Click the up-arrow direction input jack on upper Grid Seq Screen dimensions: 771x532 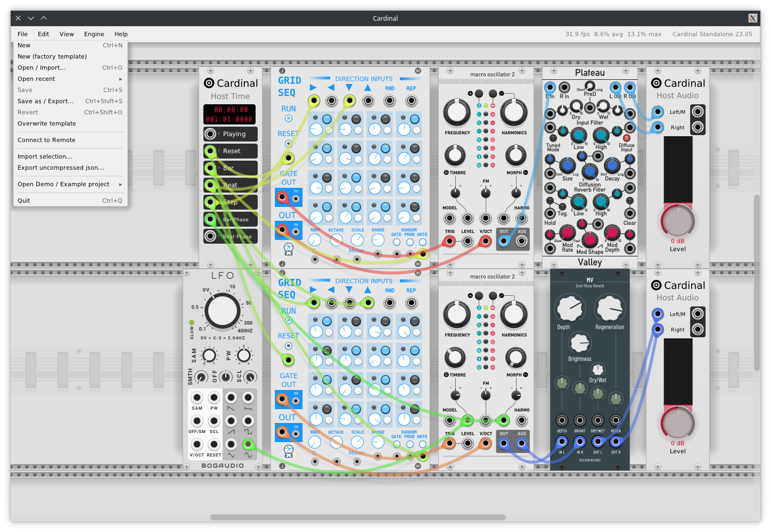pos(368,101)
